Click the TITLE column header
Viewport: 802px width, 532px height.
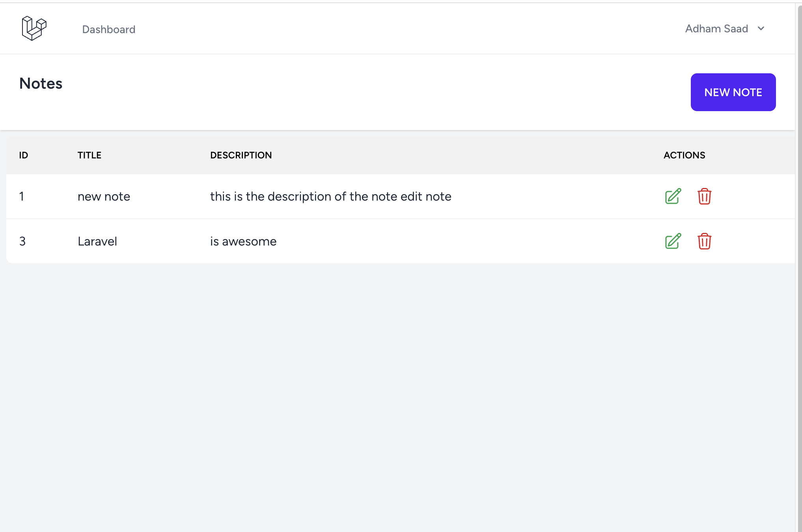(x=90, y=155)
